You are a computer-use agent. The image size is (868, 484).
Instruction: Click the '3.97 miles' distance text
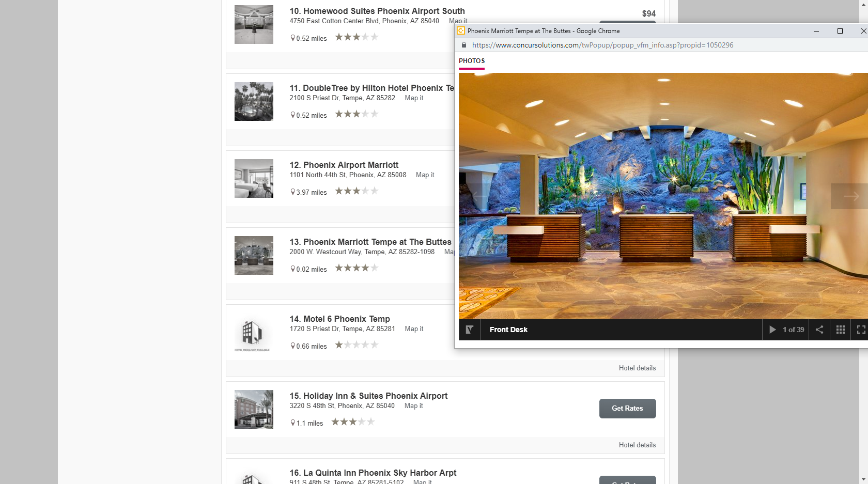click(312, 193)
